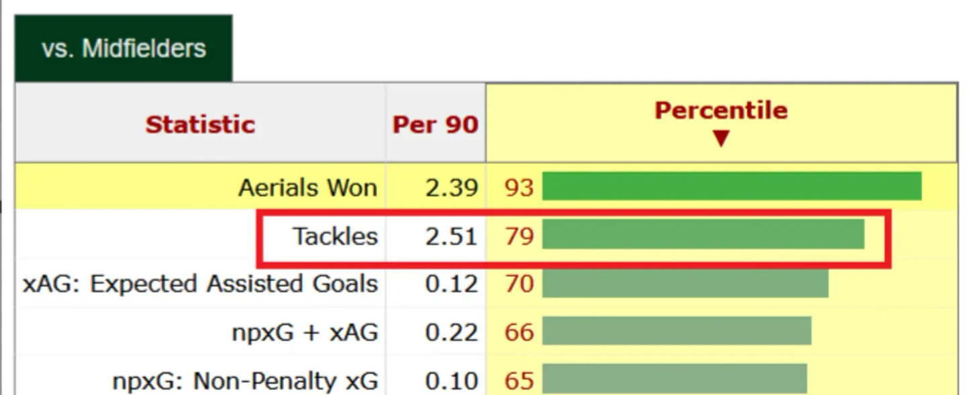Select npxG: Non-Penalty xG label

coord(245,381)
